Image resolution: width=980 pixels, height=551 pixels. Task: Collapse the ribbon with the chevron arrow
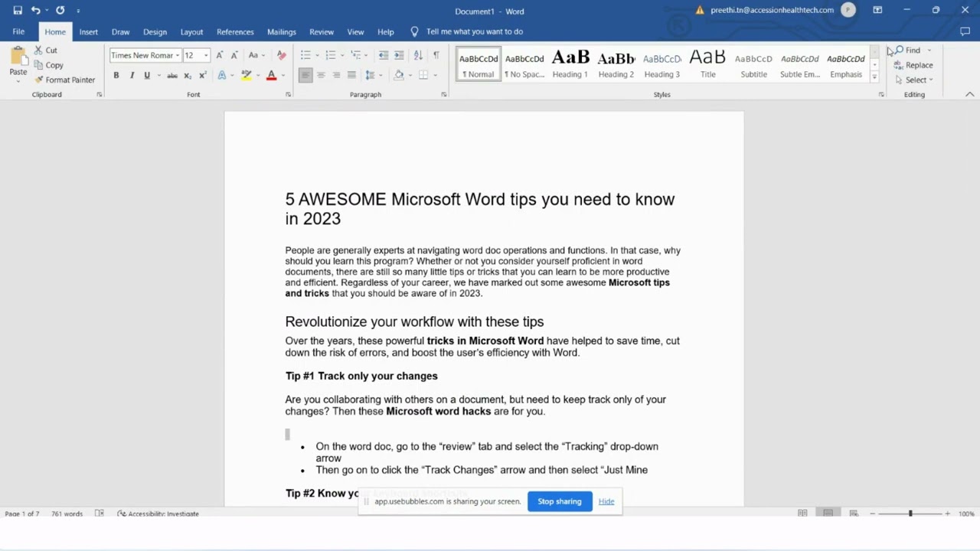coord(969,94)
